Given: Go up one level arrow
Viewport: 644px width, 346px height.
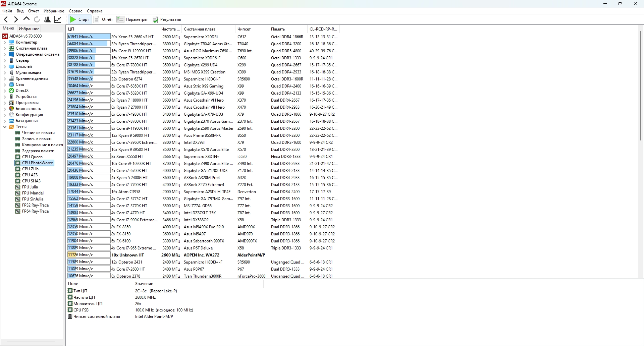Looking at the screenshot, I should tap(26, 19).
